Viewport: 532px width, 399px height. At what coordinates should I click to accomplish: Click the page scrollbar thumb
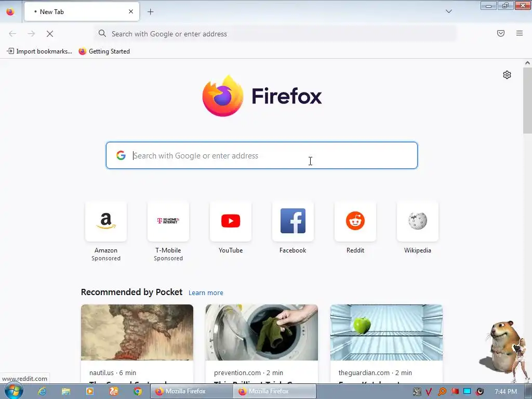coord(527,100)
